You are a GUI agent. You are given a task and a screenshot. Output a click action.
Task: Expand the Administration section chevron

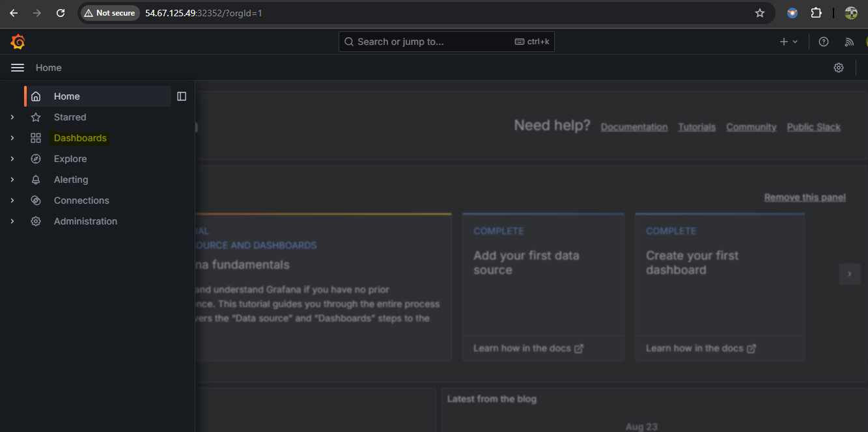[12, 221]
